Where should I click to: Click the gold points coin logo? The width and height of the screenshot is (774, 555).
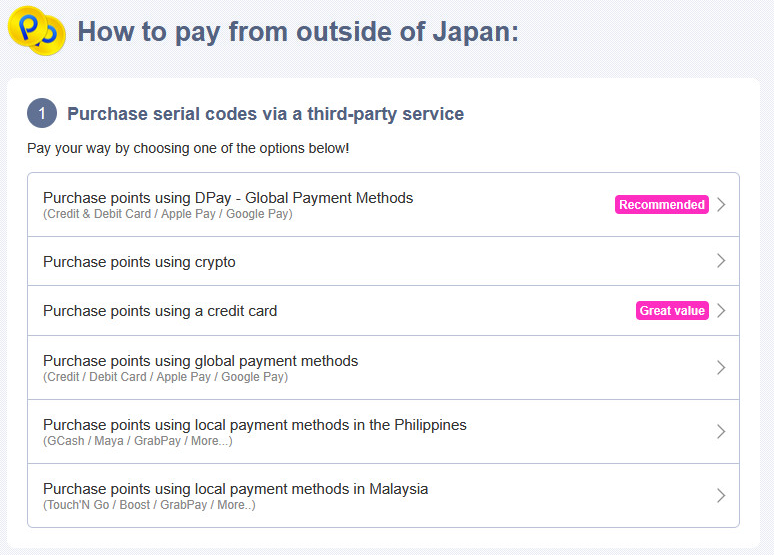coord(37,30)
